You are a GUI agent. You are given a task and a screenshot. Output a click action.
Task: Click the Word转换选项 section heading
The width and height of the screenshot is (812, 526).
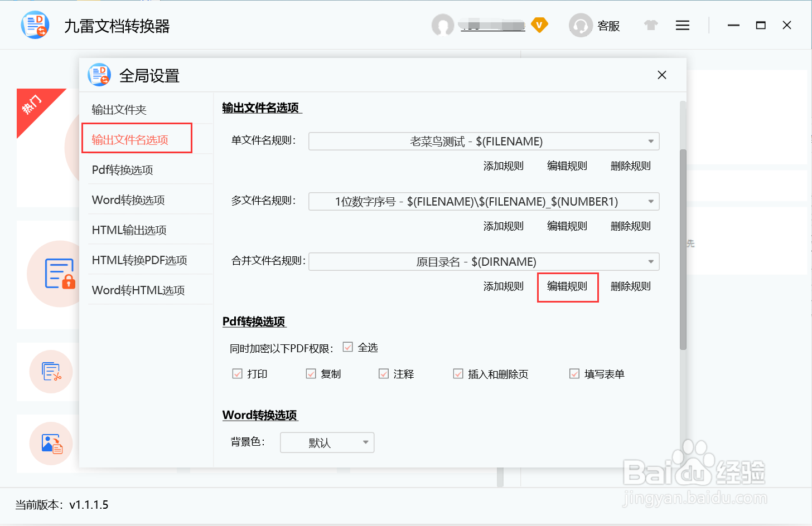click(260, 415)
